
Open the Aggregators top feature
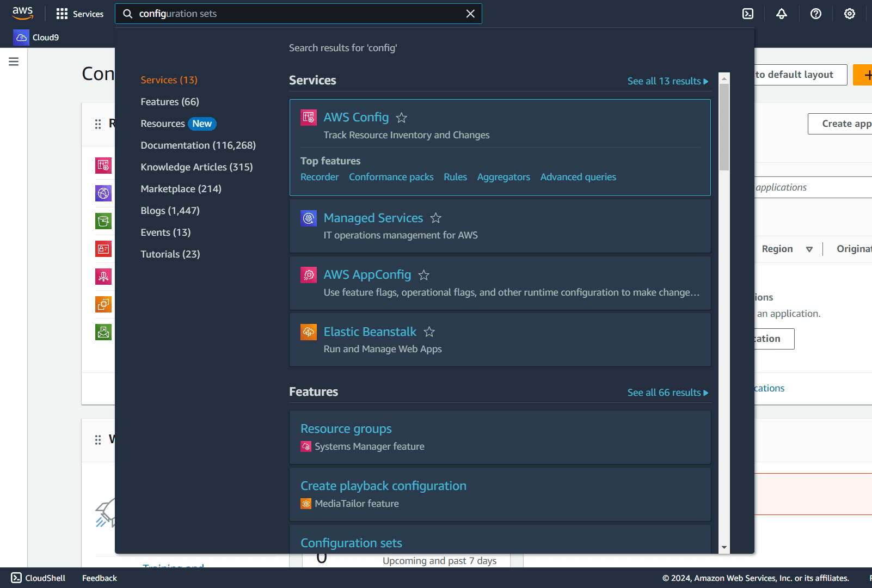pos(503,177)
